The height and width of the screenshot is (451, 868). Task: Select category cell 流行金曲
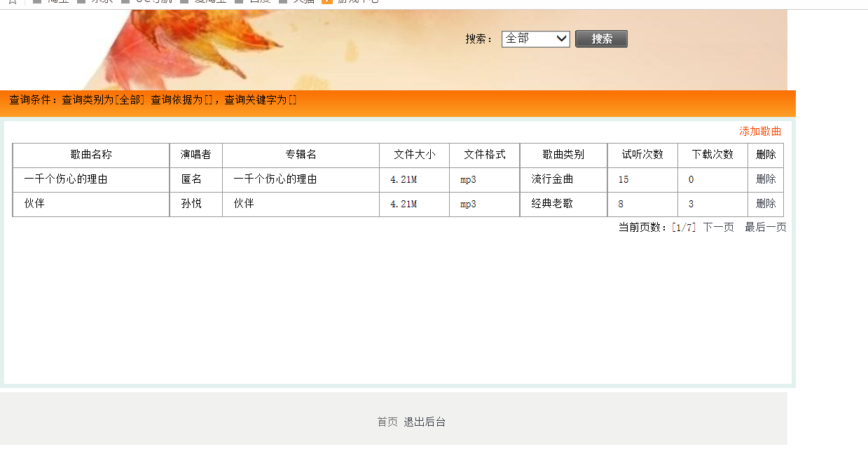coord(552,179)
